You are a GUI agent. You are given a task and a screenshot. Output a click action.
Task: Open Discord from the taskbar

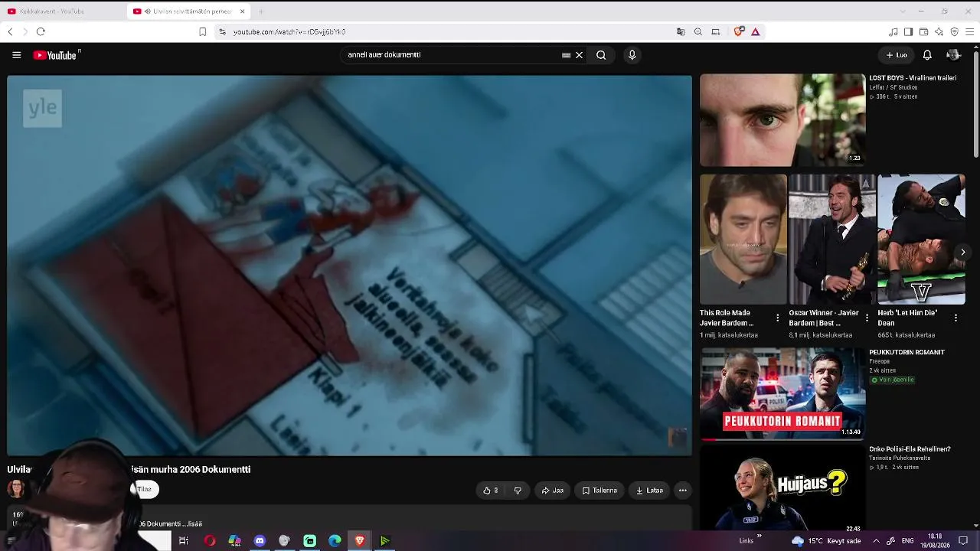(260, 541)
